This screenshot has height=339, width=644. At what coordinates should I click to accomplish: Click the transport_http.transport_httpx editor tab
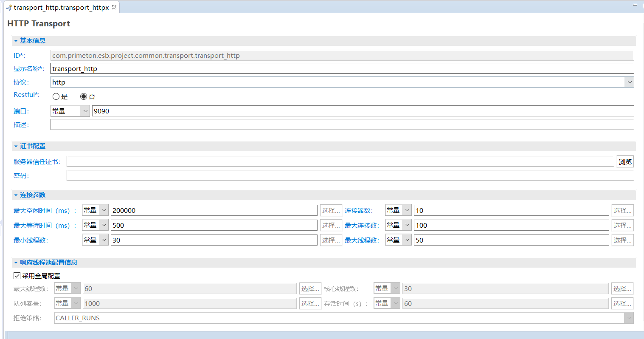click(59, 8)
